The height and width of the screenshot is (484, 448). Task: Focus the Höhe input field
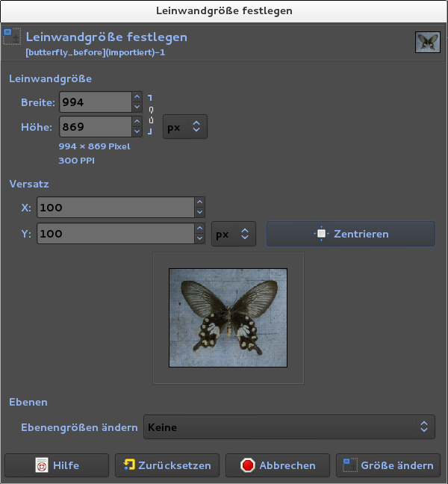click(x=96, y=126)
